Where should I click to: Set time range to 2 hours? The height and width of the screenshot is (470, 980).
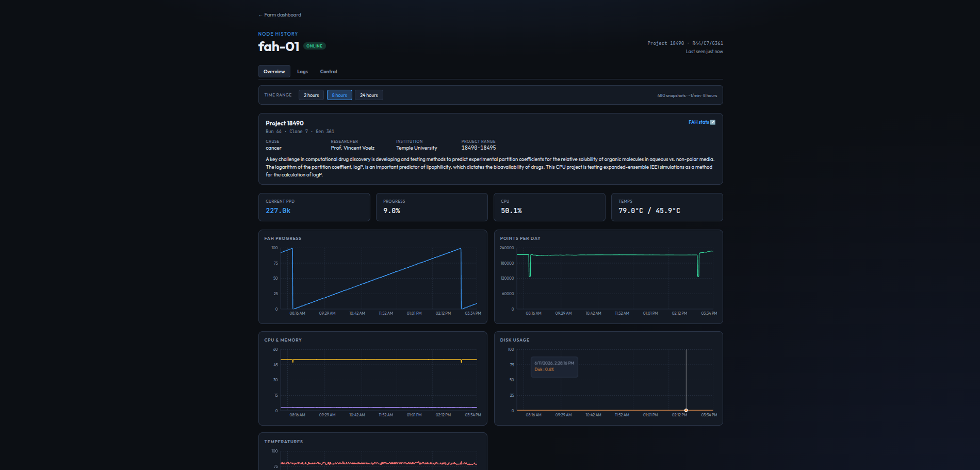coord(311,95)
